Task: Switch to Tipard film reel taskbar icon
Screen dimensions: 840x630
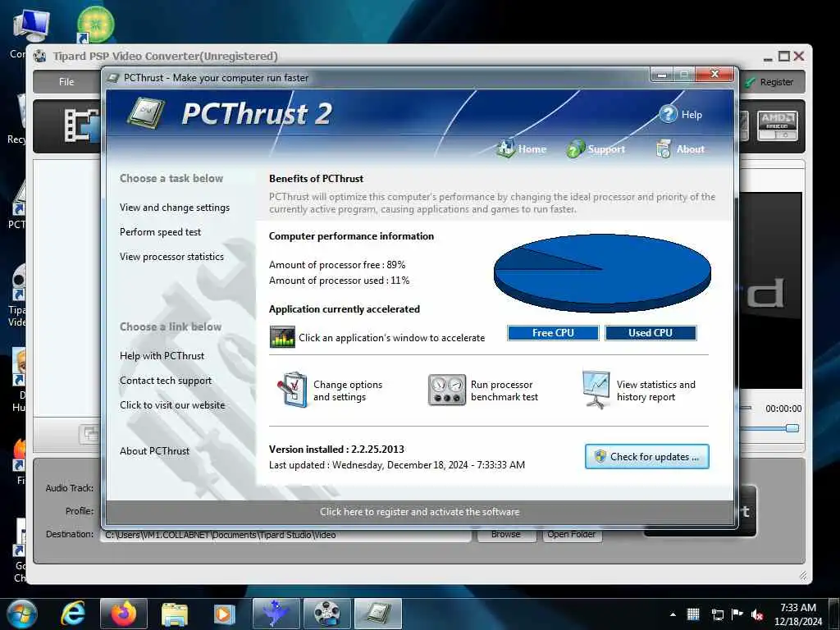Action: pyautogui.click(x=326, y=614)
